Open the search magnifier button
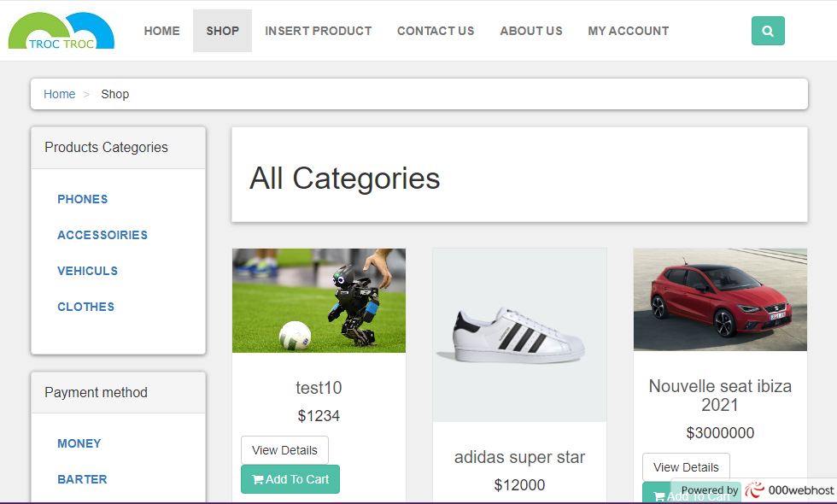Image resolution: width=837 pixels, height=504 pixels. coord(768,31)
